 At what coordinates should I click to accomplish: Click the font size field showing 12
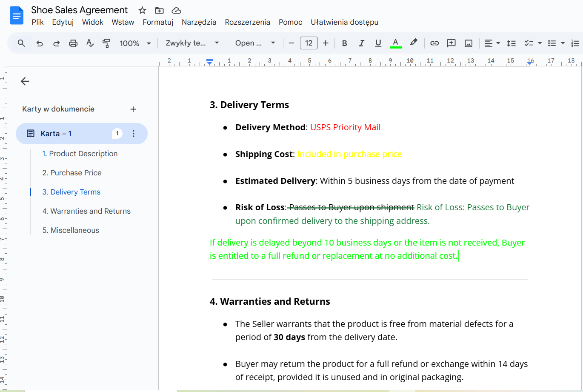[309, 43]
